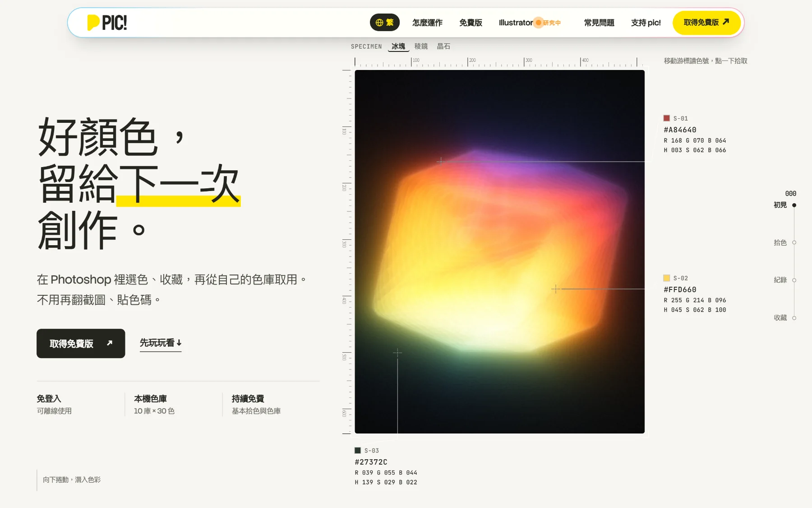Click the S-01 red color swatch
This screenshot has width=812, height=508.
(666, 118)
